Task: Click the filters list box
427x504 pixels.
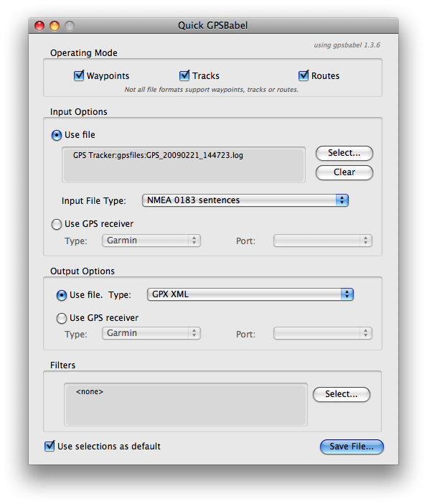Action: click(x=186, y=404)
